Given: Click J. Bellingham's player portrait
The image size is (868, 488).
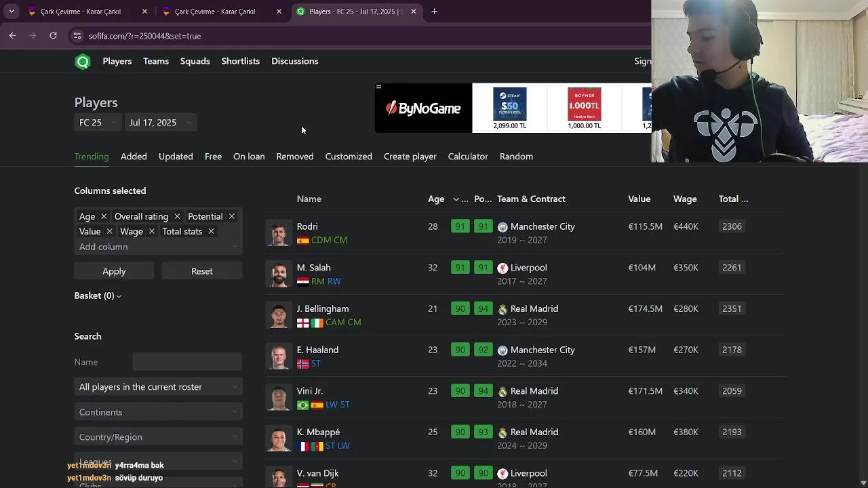Looking at the screenshot, I should click(279, 316).
